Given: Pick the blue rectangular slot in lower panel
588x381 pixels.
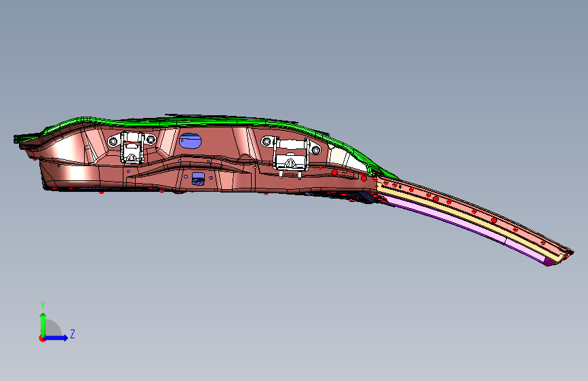Looking at the screenshot, I should (198, 178).
